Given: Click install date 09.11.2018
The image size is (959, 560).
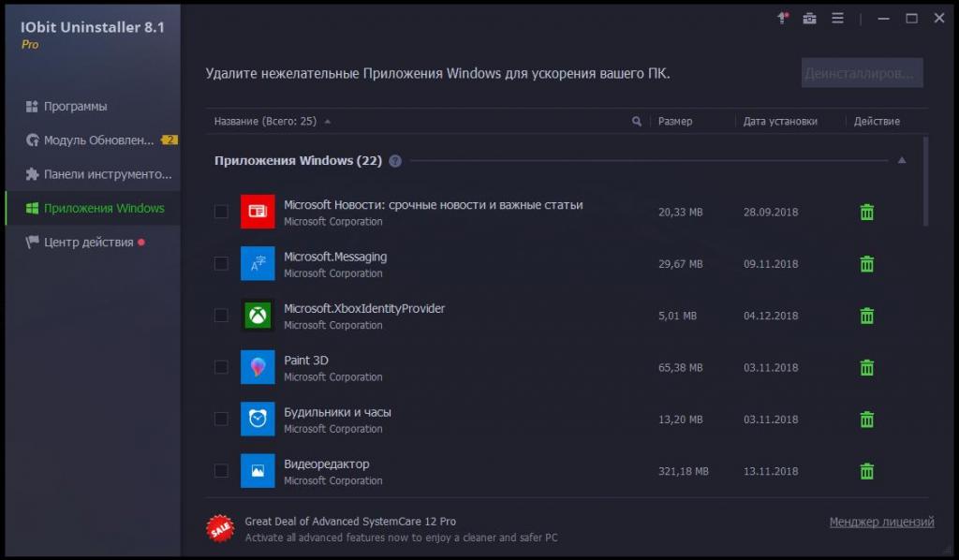Looking at the screenshot, I should click(x=771, y=264).
